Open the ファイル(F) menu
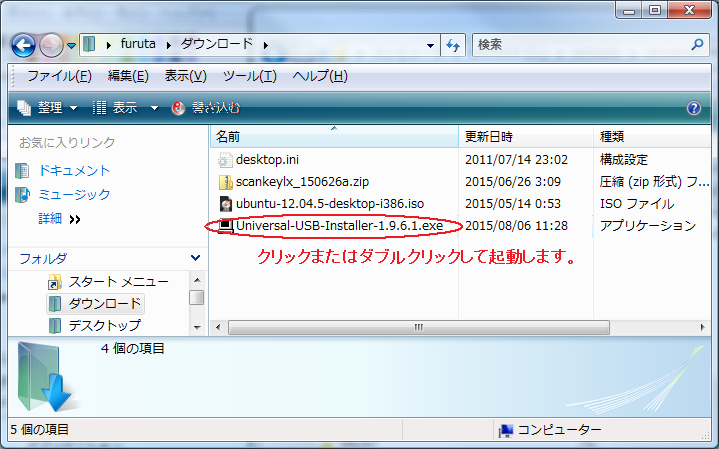This screenshot has height=449, width=719. (x=59, y=76)
